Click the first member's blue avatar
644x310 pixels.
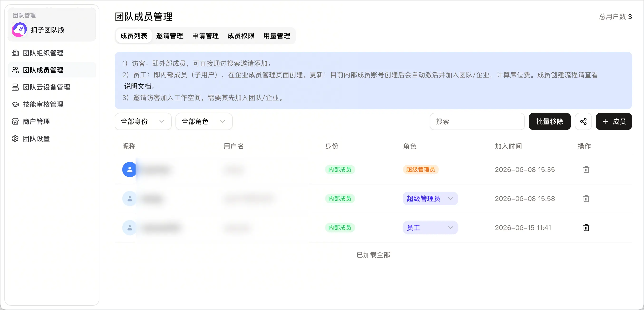130,169
